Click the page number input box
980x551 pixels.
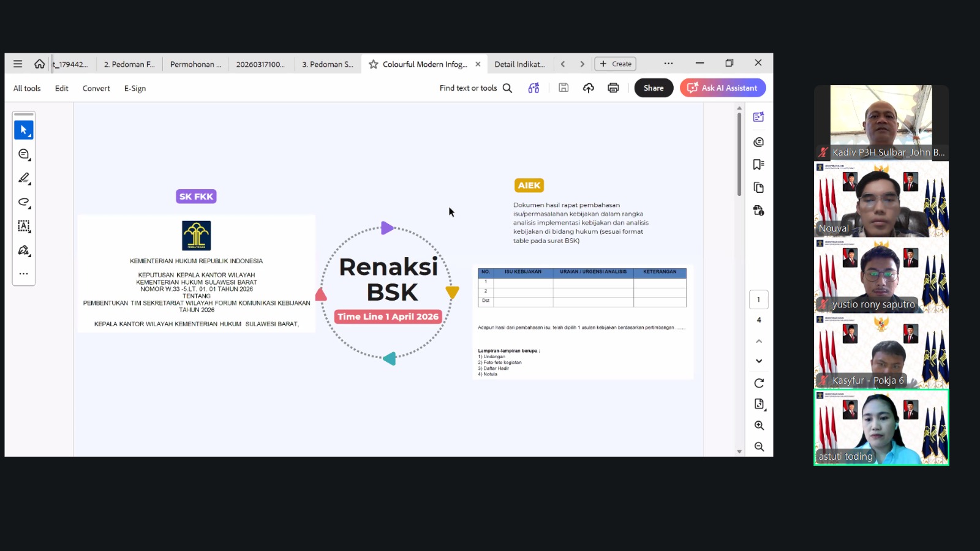point(758,299)
